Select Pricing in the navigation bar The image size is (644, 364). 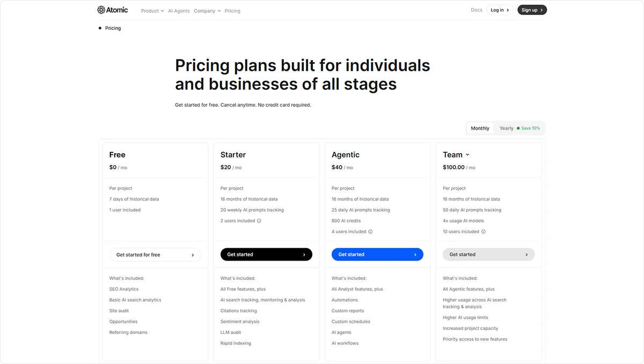[232, 10]
